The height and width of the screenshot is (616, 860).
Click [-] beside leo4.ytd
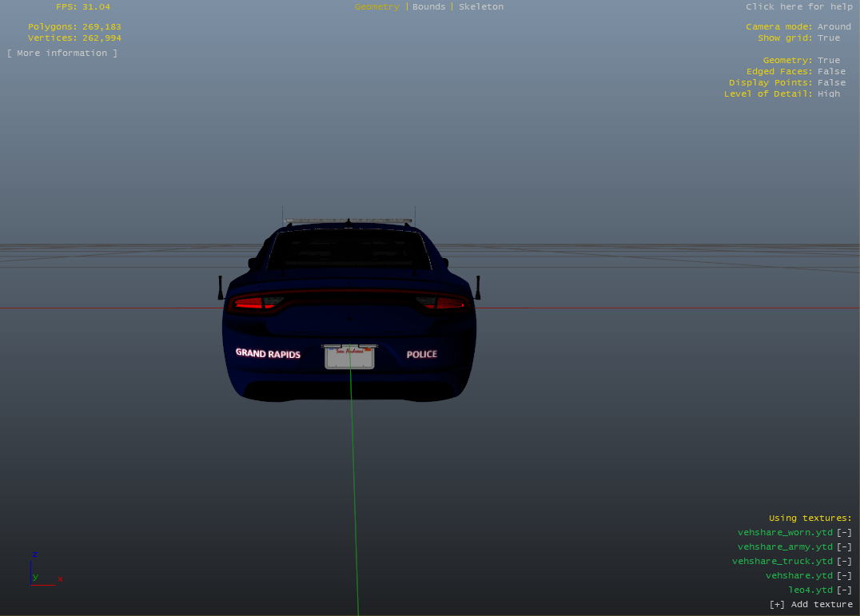(x=844, y=590)
